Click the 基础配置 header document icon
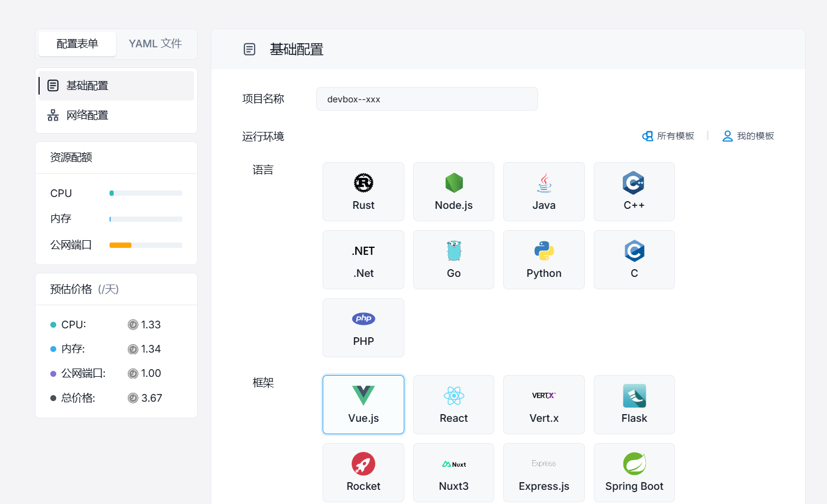 (250, 49)
